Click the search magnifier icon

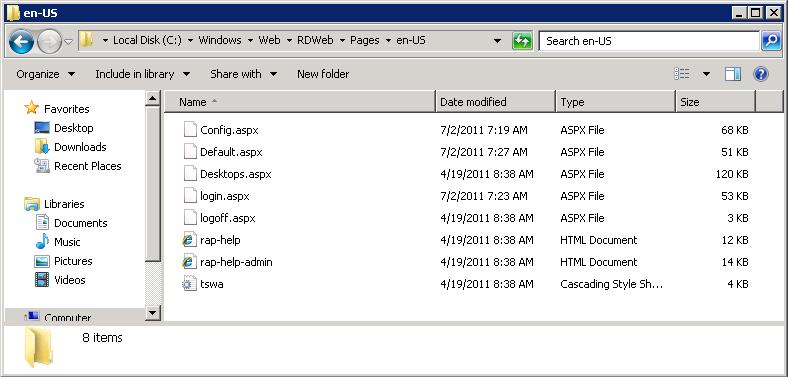(x=771, y=41)
